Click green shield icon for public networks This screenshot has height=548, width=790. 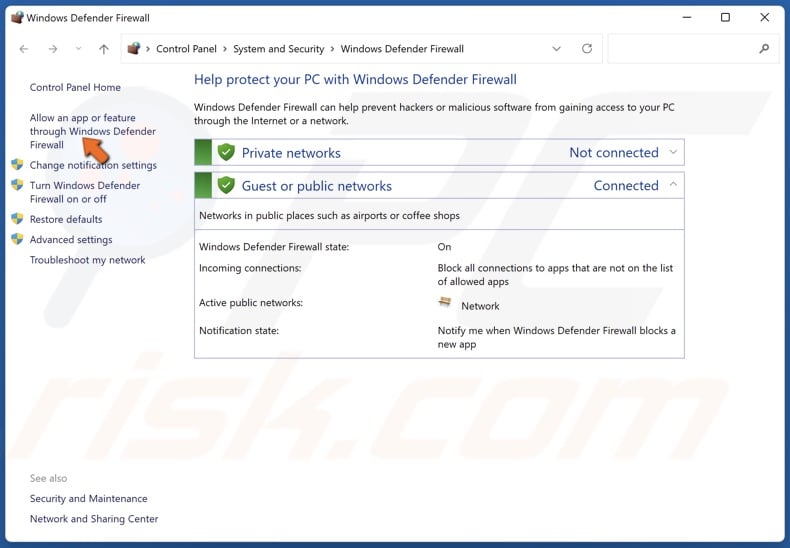click(226, 185)
